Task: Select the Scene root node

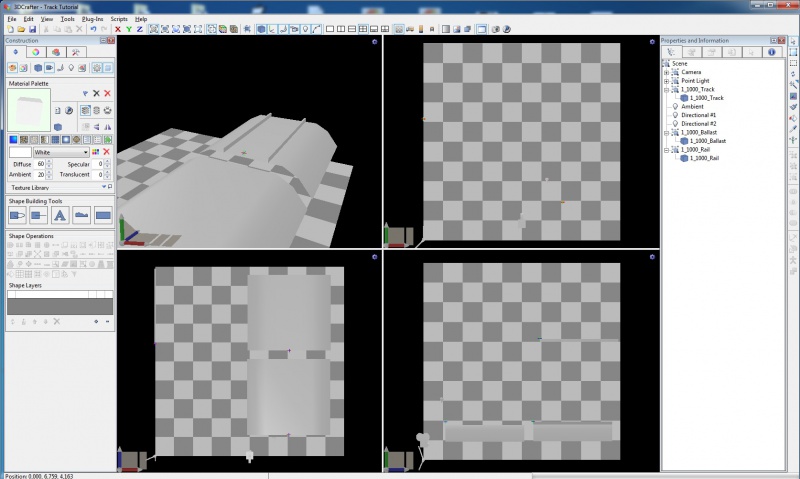Action: [680, 64]
